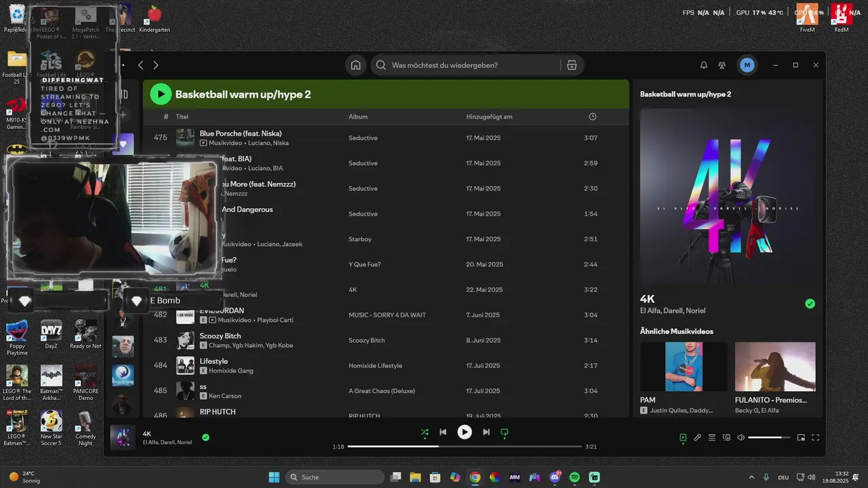Image resolution: width=868 pixels, height=488 pixels.
Task: Open notifications bell in Spotify
Action: (703, 65)
